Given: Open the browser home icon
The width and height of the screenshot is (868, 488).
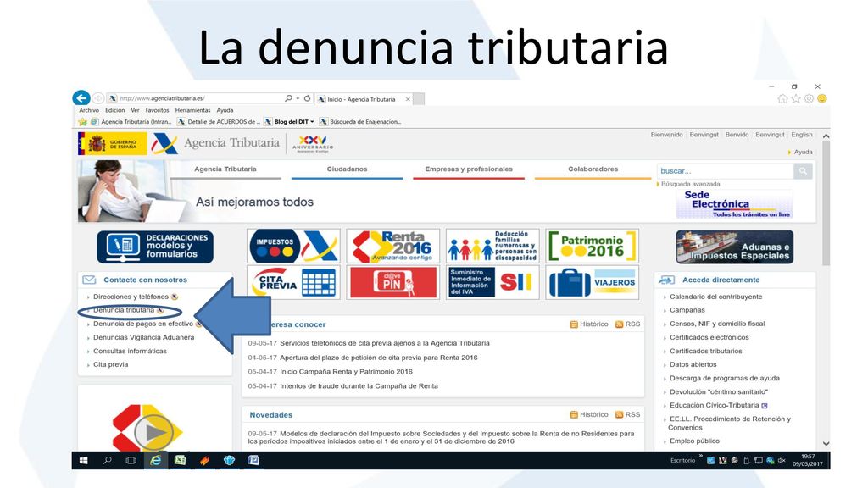Looking at the screenshot, I should [782, 98].
